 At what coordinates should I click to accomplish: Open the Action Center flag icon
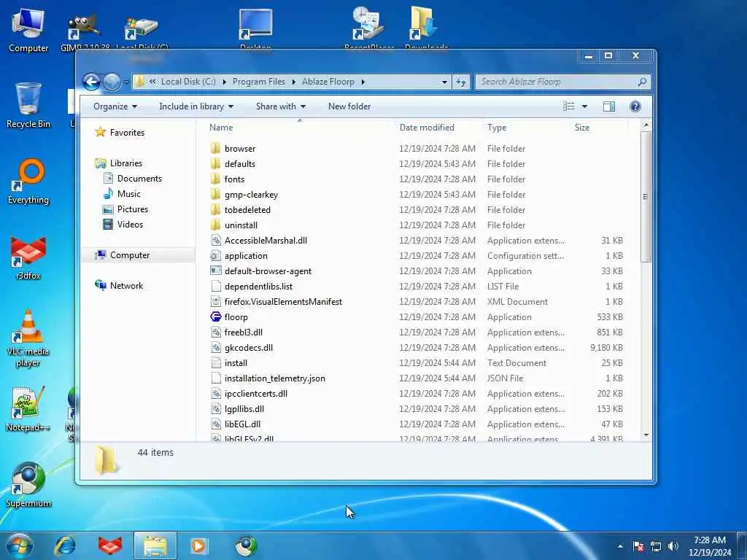click(638, 546)
